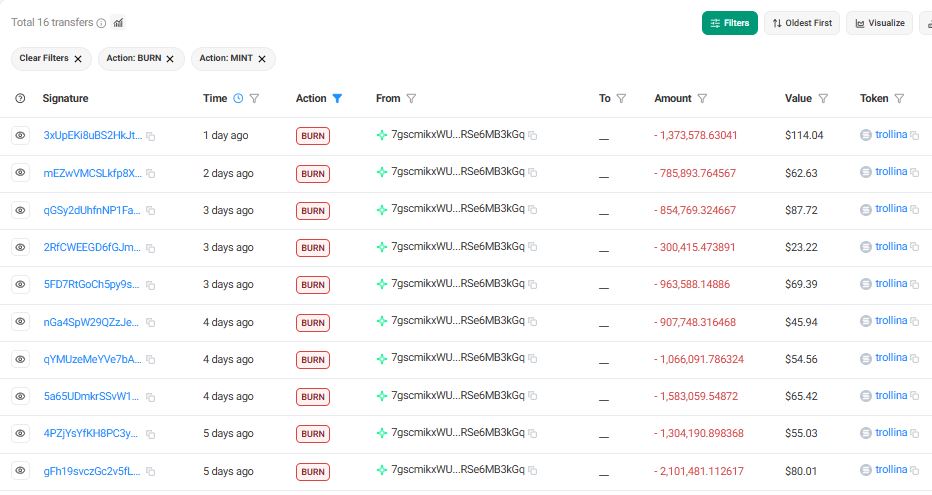Preview transaction 2RfCWEEGD6fGJm with eye icon
Screen dimensions: 932x495
pos(20,247)
